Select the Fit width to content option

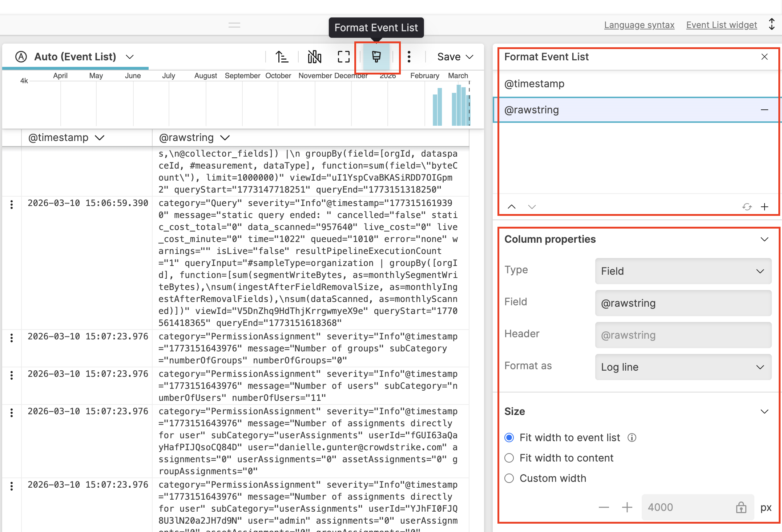(509, 458)
